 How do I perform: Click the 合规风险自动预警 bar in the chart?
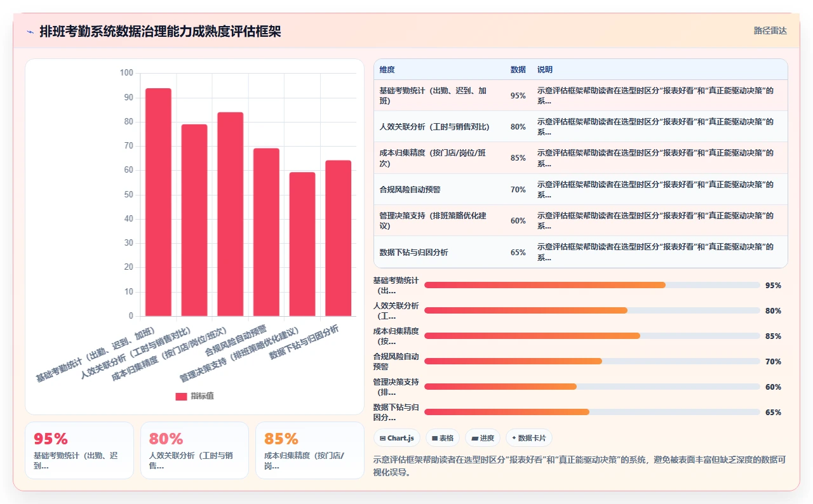(266, 232)
